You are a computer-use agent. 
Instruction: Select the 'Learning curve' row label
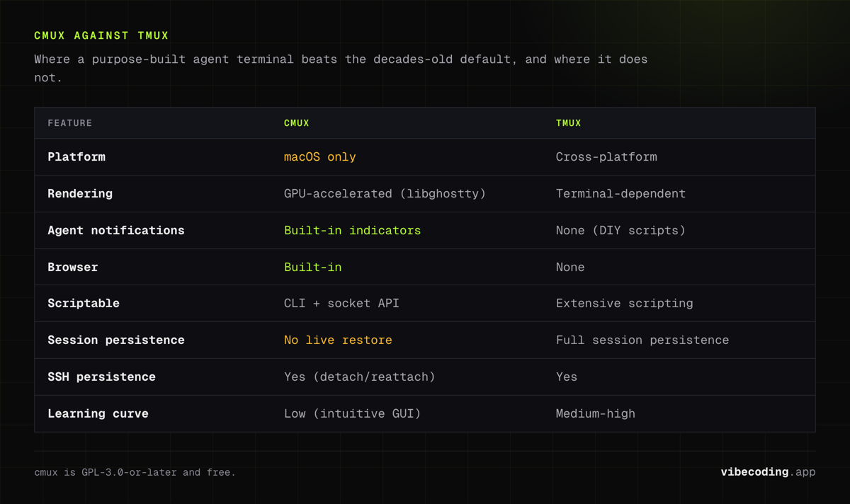pos(98,413)
